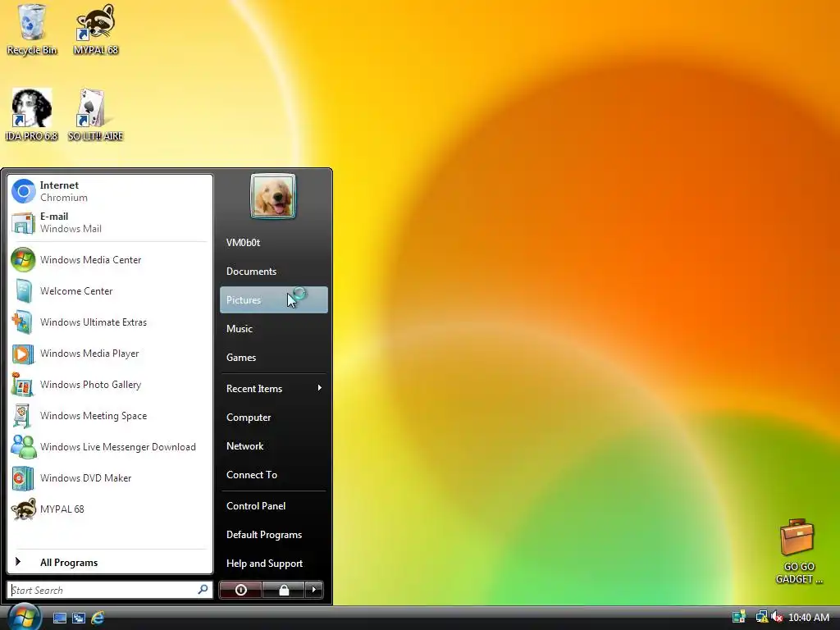Viewport: 840px width, 630px height.
Task: Open Help and Support
Action: click(273, 564)
